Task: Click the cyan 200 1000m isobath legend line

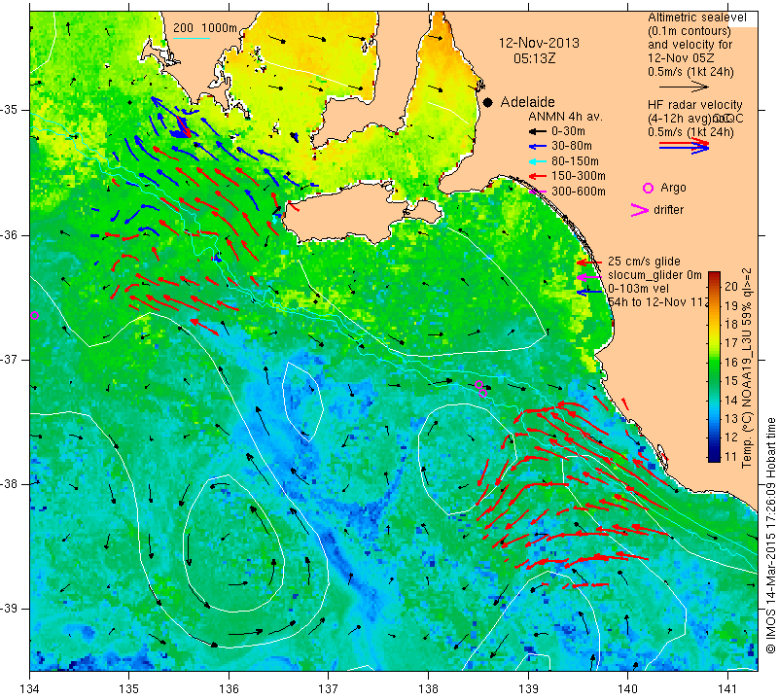Action: 191,39
